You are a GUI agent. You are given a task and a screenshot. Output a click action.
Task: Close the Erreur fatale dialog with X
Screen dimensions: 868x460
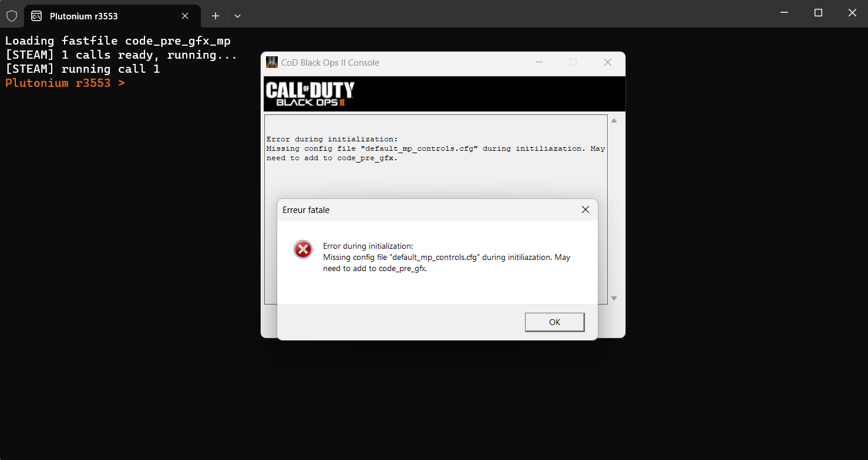pos(585,209)
